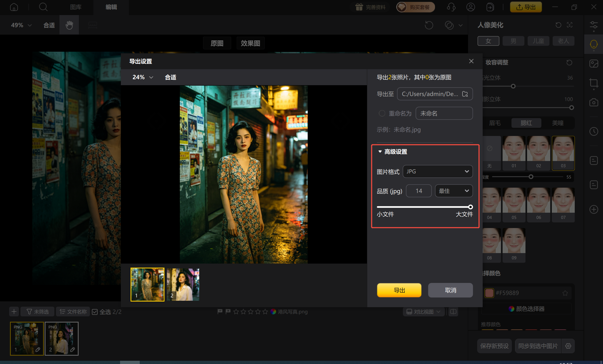Open the quality preset dropdown showing 最佳
The width and height of the screenshot is (603, 364).
[454, 191]
